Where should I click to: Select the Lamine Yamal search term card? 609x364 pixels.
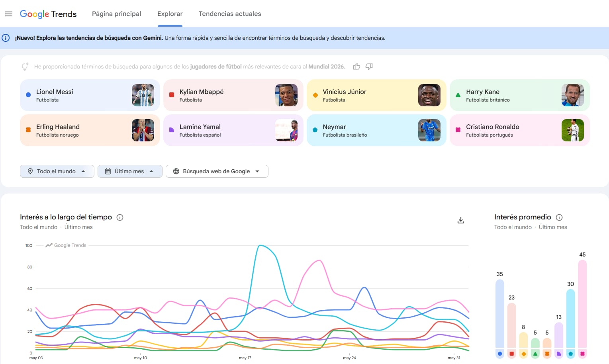coord(233,130)
